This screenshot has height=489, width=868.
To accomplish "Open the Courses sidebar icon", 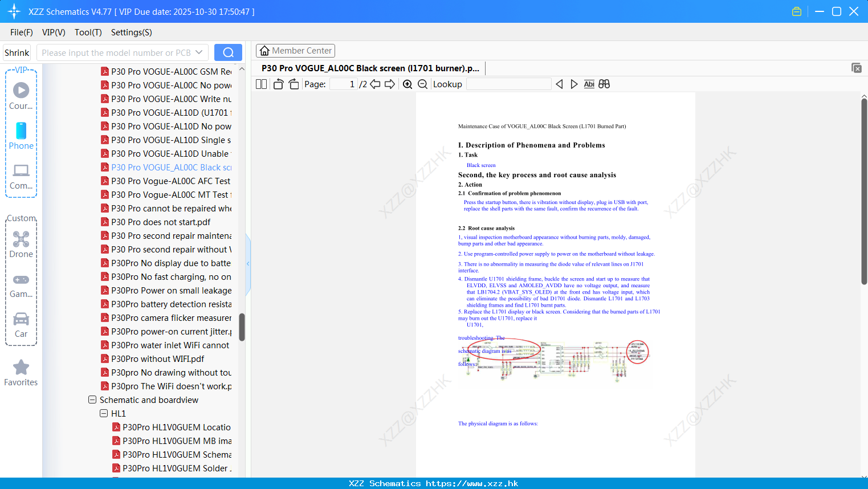I will 21,96.
